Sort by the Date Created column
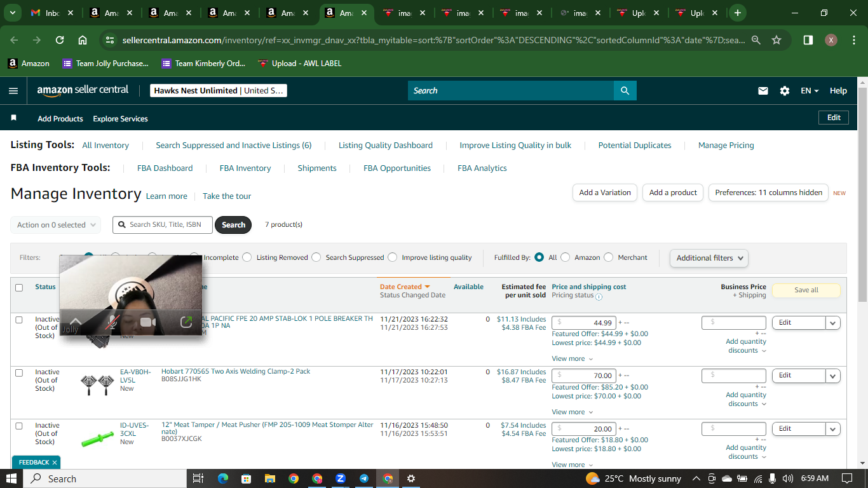Image resolution: width=868 pixels, height=488 pixels. 405,287
